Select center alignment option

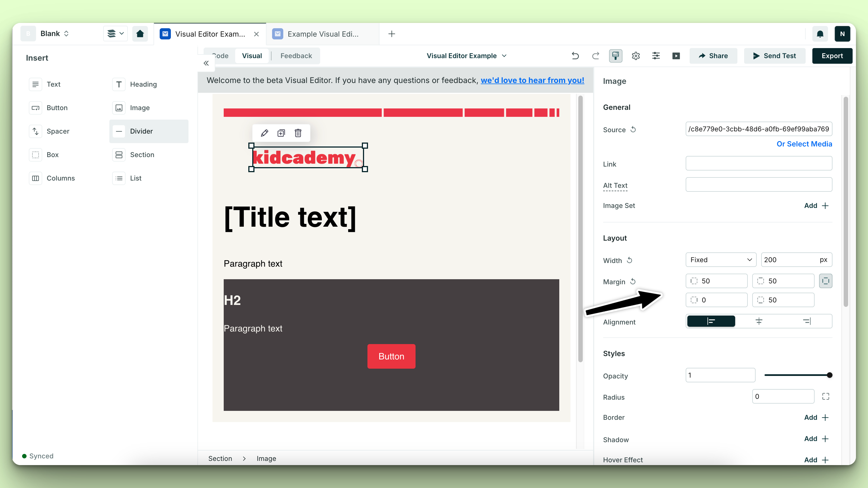click(759, 321)
